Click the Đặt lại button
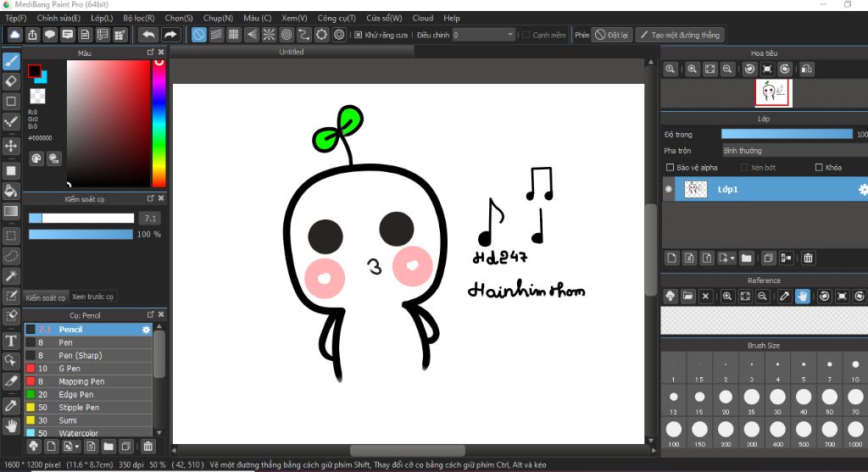Screen dimensions: 868x472 (x=612, y=35)
